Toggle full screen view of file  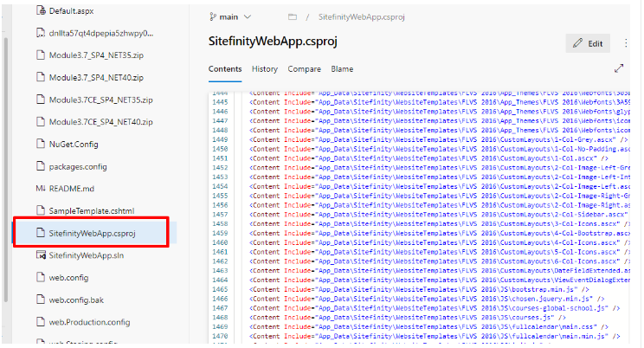pos(619,68)
